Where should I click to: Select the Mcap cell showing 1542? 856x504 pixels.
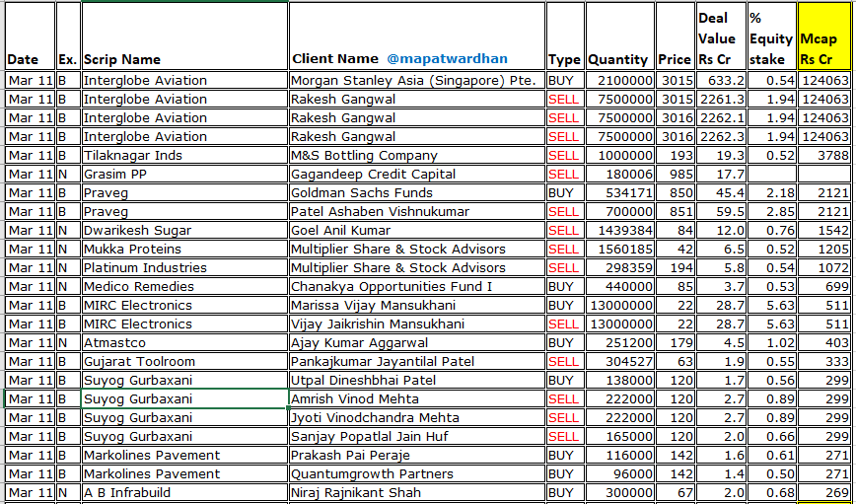(x=823, y=230)
